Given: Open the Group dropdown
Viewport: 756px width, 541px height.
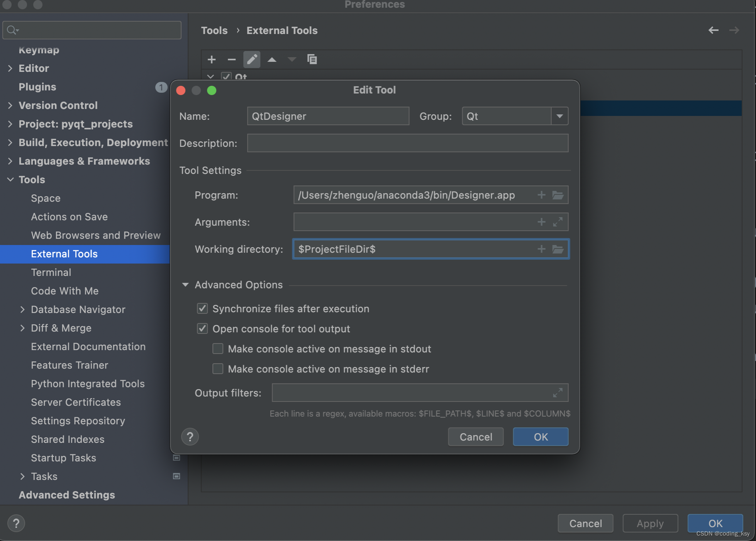Looking at the screenshot, I should click(x=559, y=116).
